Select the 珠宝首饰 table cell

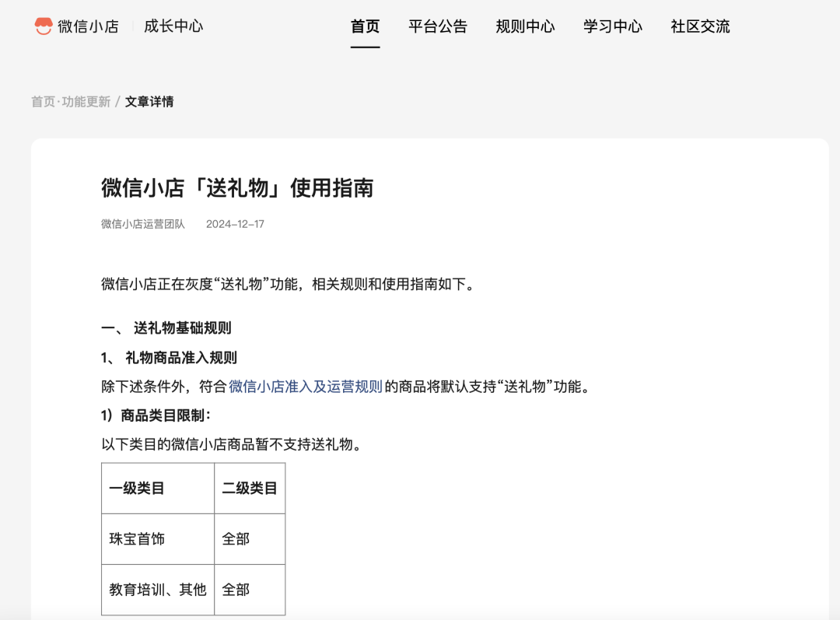pyautogui.click(x=137, y=539)
